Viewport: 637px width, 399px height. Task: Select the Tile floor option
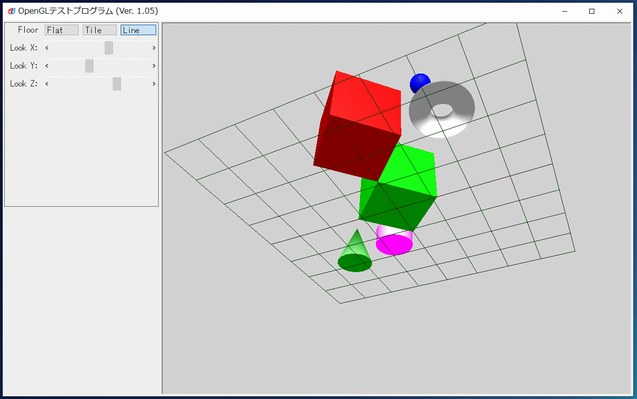[100, 30]
